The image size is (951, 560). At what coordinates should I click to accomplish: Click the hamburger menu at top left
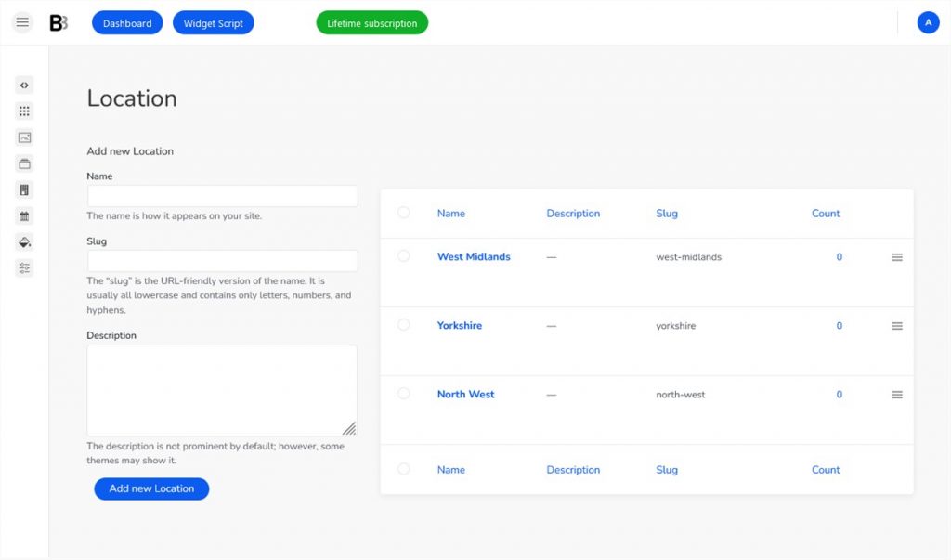coord(21,21)
